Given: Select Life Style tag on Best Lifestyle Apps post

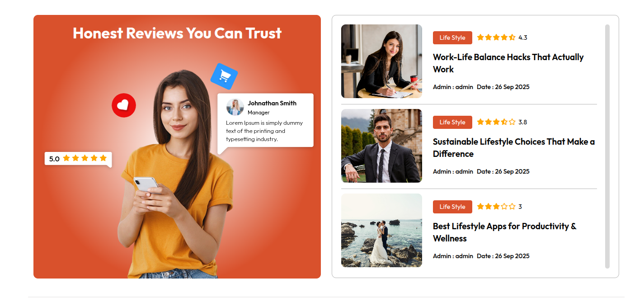Looking at the screenshot, I should coord(452,207).
